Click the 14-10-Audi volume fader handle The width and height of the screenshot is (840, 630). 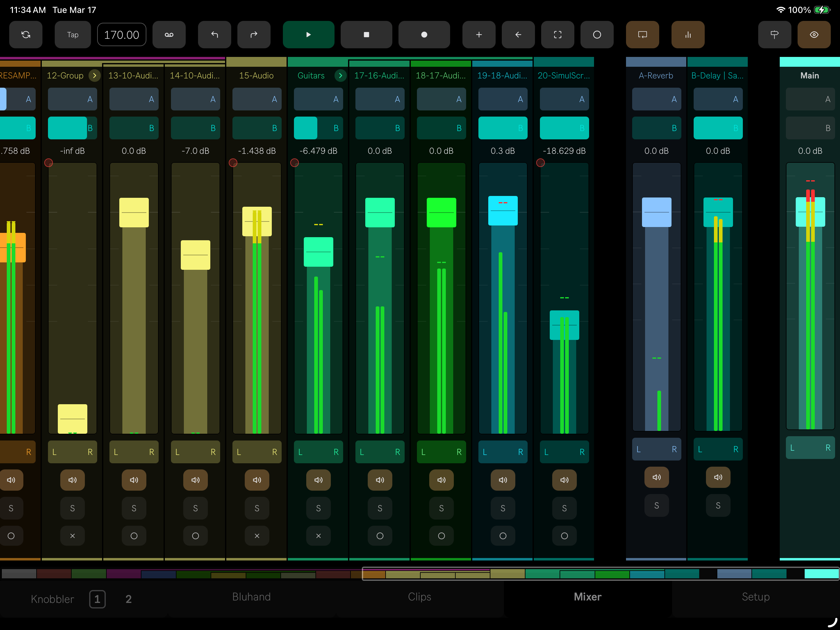[195, 255]
